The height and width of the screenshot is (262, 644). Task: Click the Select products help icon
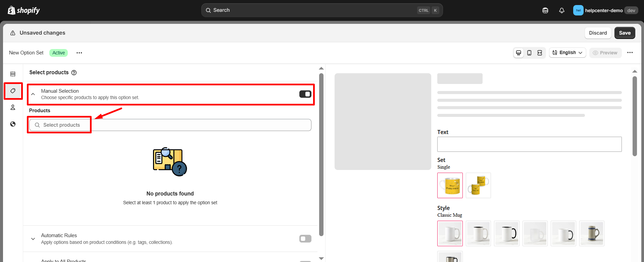74,73
